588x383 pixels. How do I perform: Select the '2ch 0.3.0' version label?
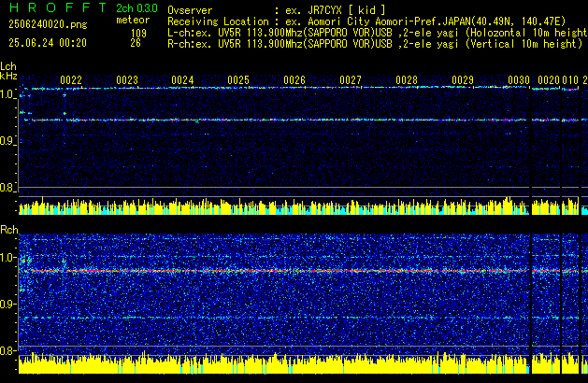[136, 8]
